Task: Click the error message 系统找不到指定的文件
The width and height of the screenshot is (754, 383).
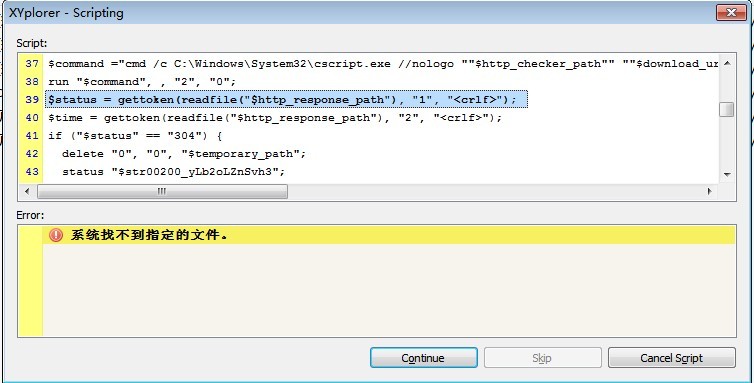Action: point(149,235)
